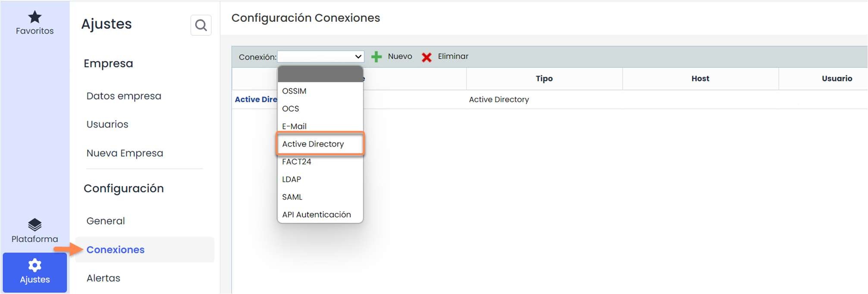
Task: Go to Usuarios in settings menu
Action: click(x=107, y=125)
